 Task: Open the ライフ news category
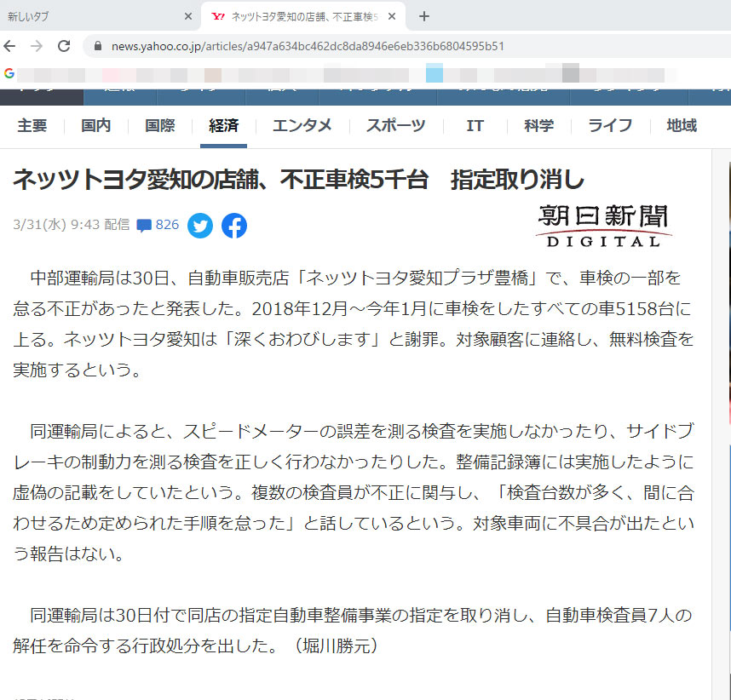610,126
